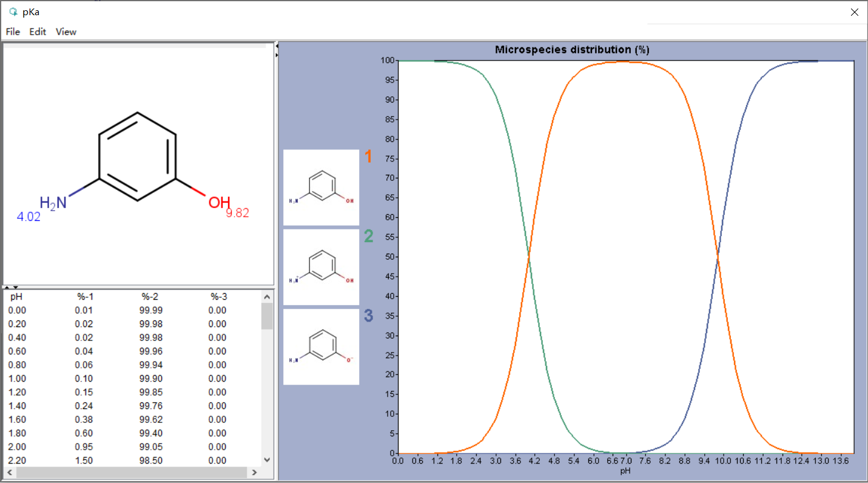Viewport: 868px width, 483px height.
Task: Click the 7.0 tick on pH axis
Action: pos(626,461)
